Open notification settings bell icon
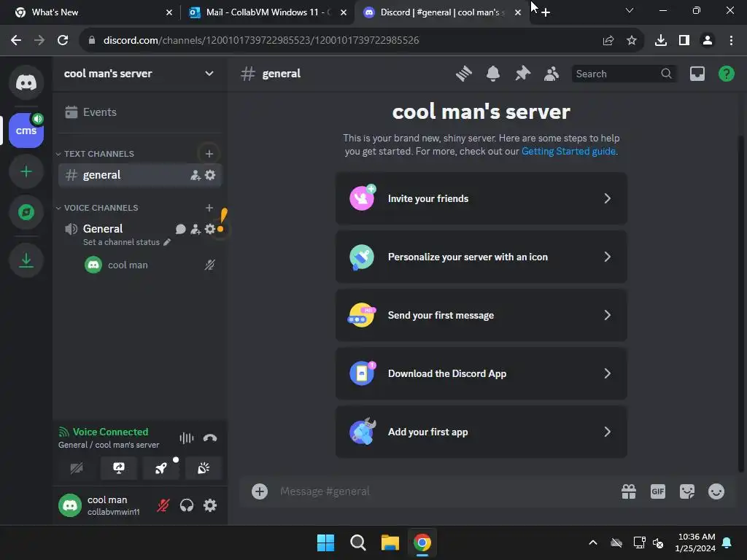Image resolution: width=747 pixels, height=560 pixels. point(493,74)
